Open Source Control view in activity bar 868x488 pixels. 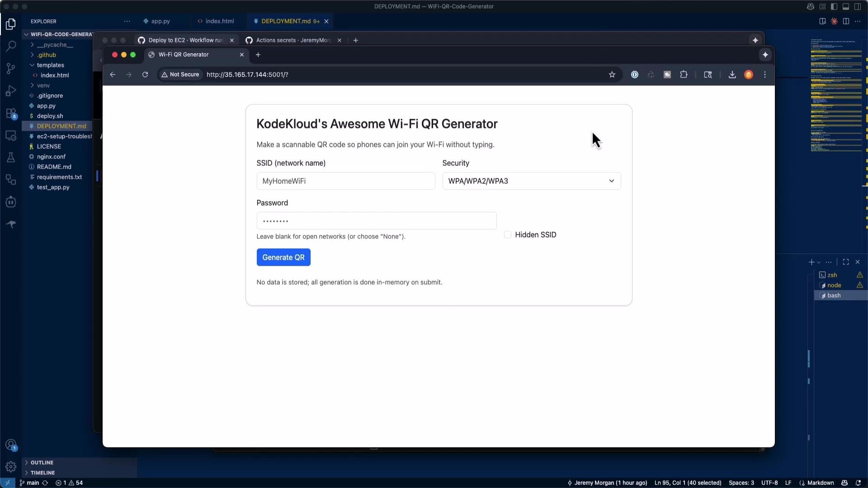11,68
